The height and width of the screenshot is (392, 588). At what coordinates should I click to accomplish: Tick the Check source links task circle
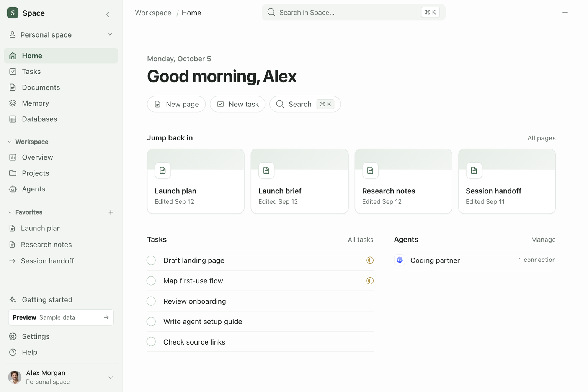[x=151, y=342]
